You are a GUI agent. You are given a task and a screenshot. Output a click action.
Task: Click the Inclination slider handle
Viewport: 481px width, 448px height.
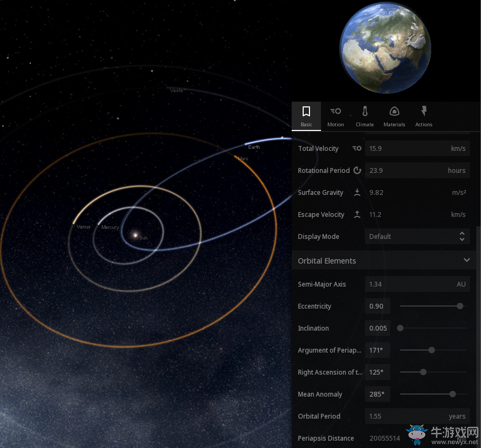[400, 328]
